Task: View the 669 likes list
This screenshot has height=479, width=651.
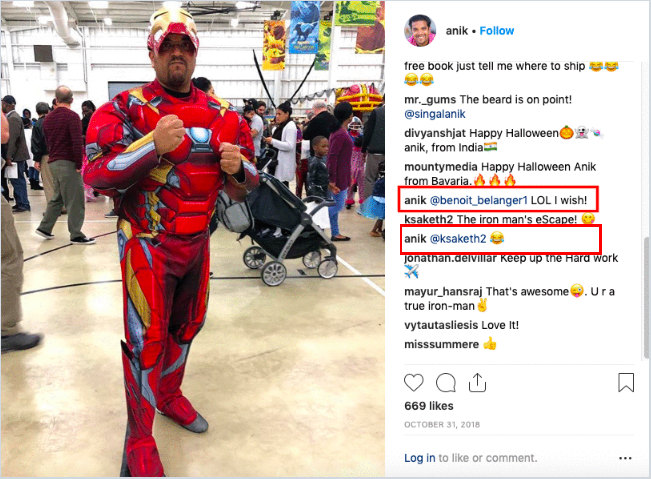Action: point(429,406)
